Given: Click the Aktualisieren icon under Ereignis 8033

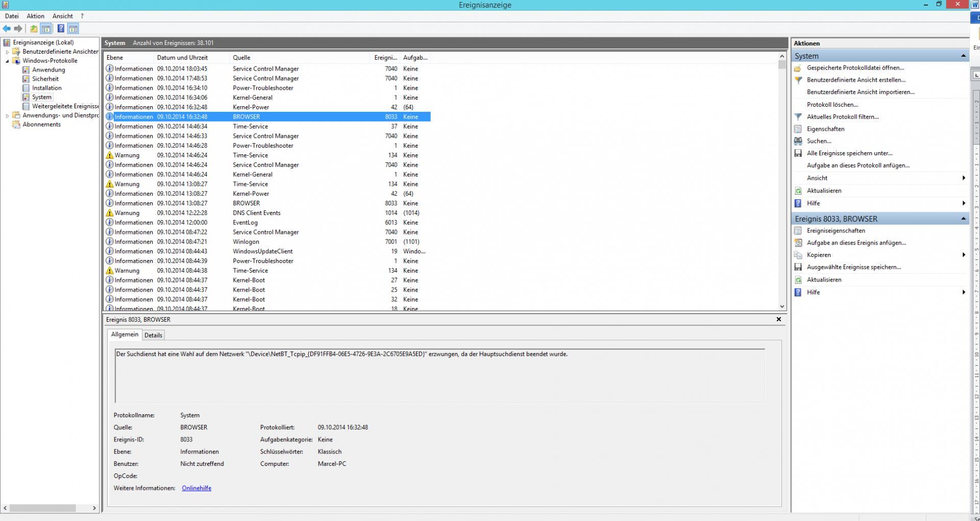Looking at the screenshot, I should pos(798,280).
